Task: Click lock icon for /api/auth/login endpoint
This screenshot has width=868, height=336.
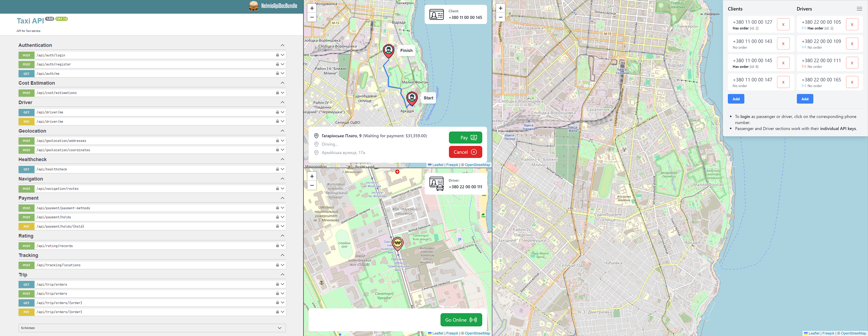Action: pos(277,55)
